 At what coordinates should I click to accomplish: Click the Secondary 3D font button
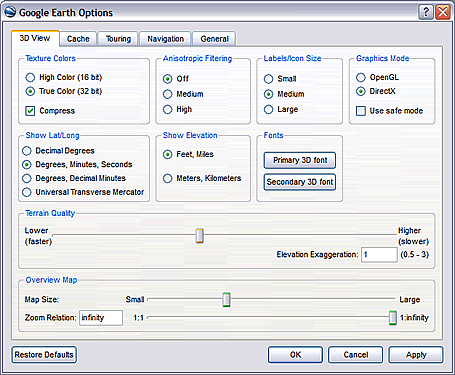coord(300,182)
